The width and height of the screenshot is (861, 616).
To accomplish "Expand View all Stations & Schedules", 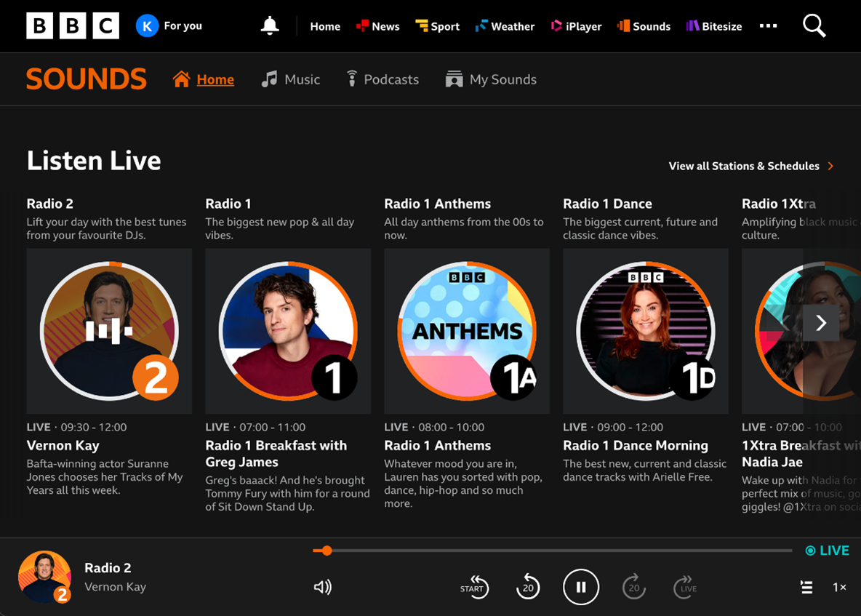I will 747,166.
